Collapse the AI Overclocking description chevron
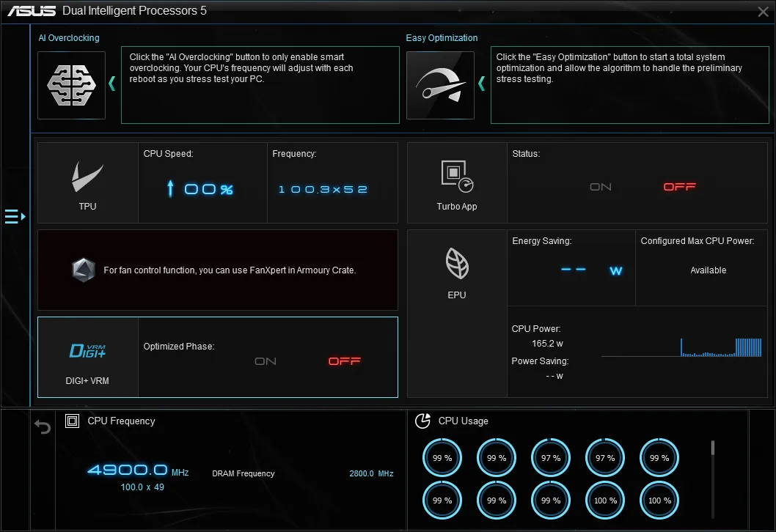 point(111,84)
